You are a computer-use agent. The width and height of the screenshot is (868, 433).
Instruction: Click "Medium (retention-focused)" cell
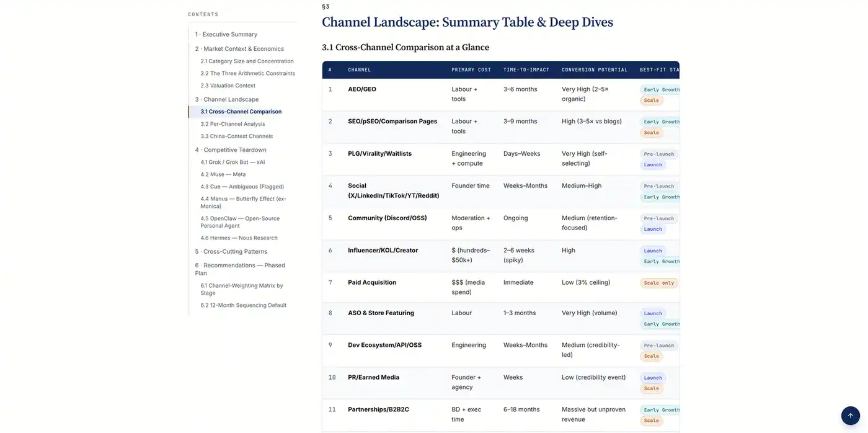590,223
